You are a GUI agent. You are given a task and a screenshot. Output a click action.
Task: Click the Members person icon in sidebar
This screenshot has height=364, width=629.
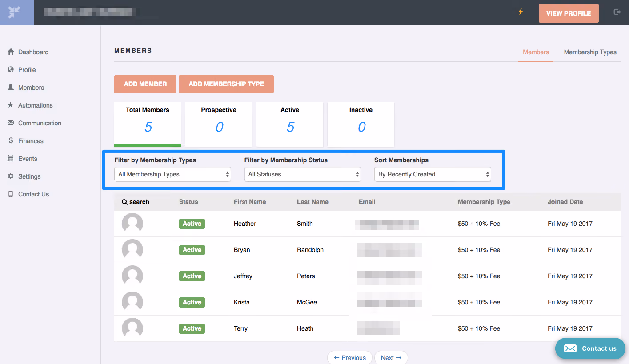pos(11,87)
